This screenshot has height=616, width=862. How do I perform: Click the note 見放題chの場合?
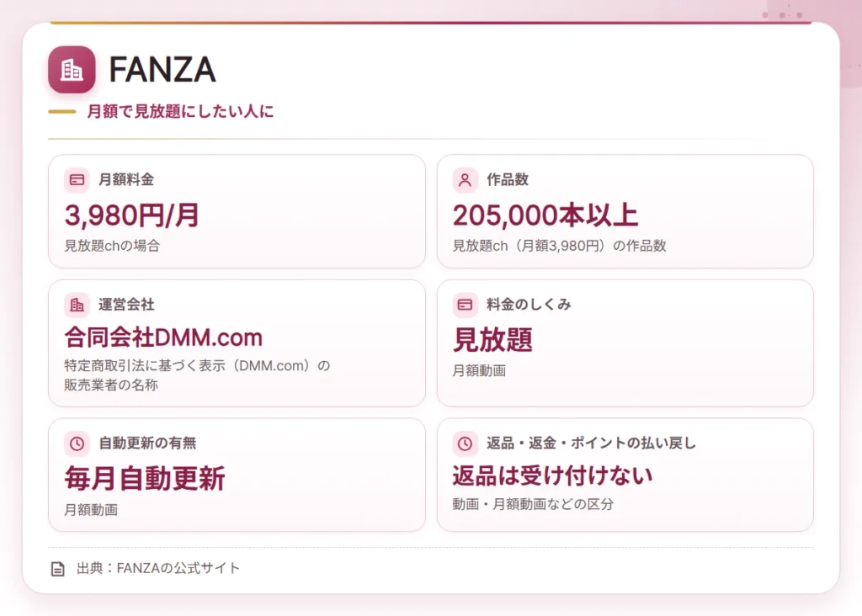pos(112,246)
